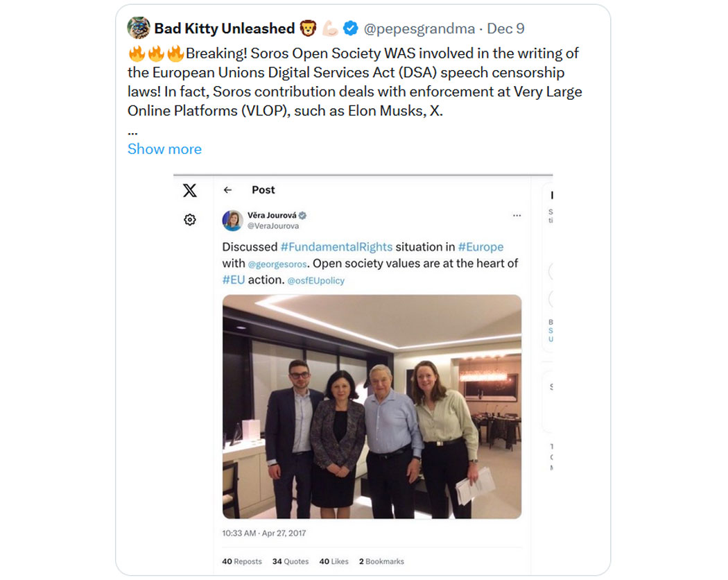728x580 pixels.
Task: Click the X logo icon
Action: [x=189, y=191]
